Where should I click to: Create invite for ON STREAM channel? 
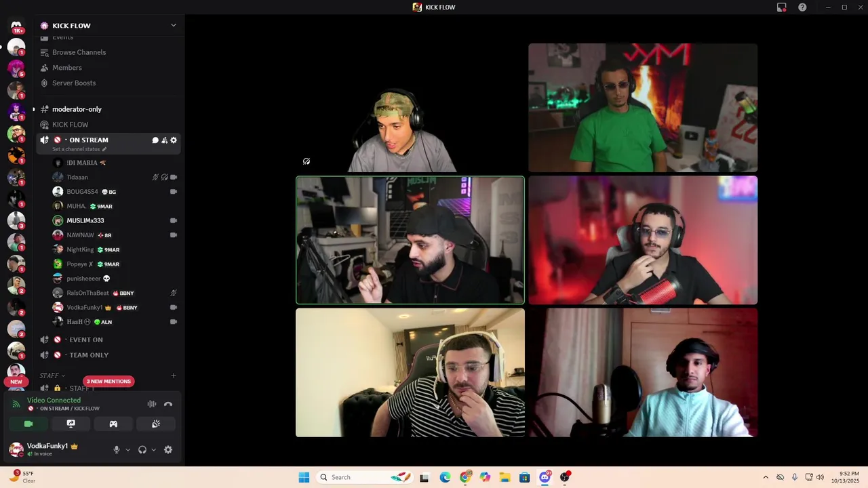click(x=164, y=140)
